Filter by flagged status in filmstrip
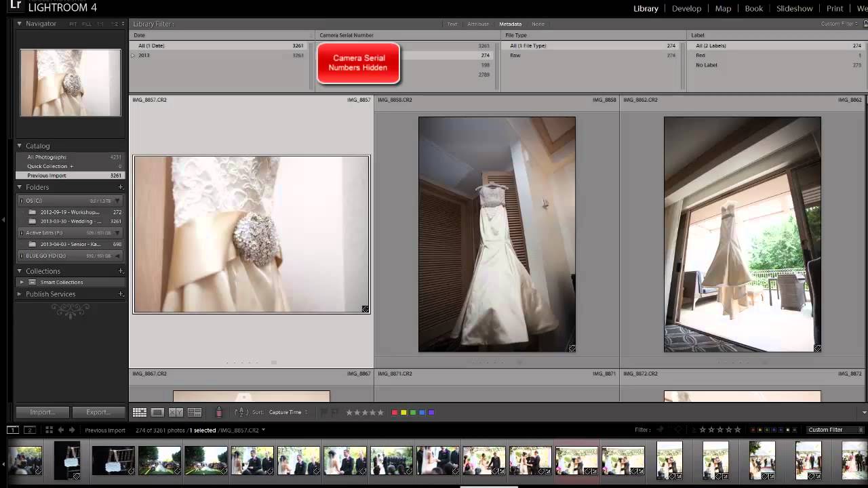Viewport: 868px width, 488px height. (659, 430)
